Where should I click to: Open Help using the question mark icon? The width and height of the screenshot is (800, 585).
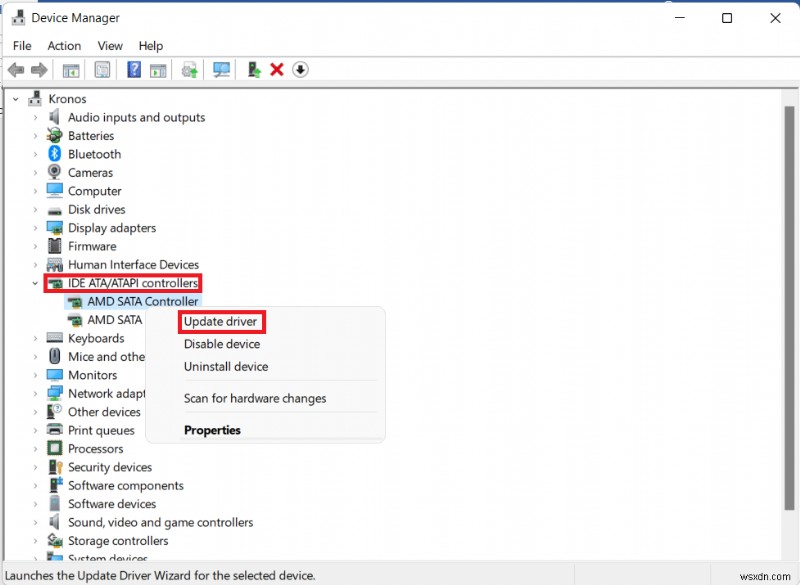[x=134, y=69]
